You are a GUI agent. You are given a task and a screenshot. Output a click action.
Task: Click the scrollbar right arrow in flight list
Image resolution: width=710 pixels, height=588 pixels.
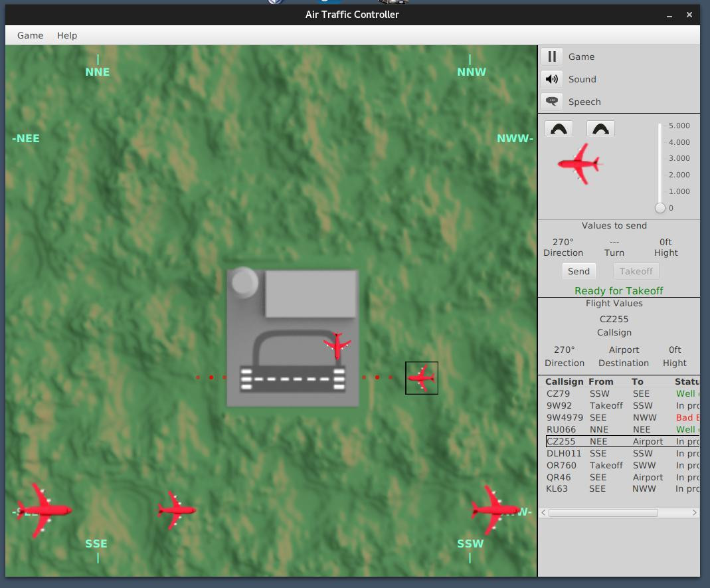[695, 513]
